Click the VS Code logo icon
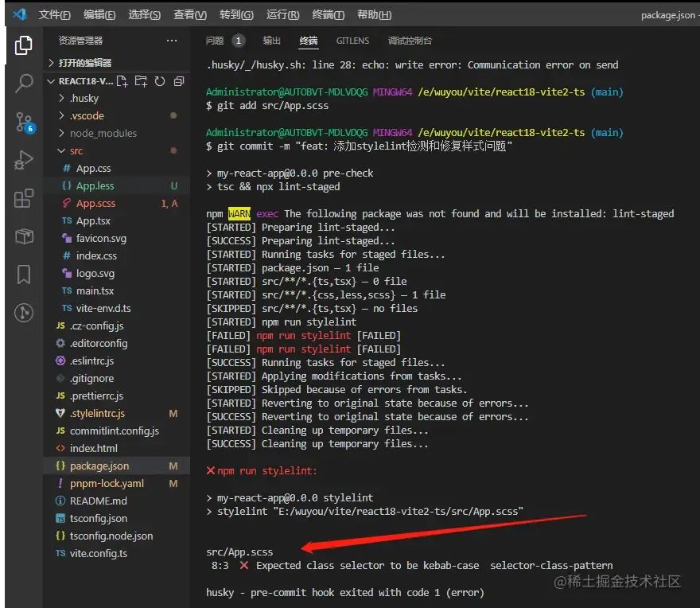Image resolution: width=700 pixels, height=608 pixels. click(x=19, y=14)
